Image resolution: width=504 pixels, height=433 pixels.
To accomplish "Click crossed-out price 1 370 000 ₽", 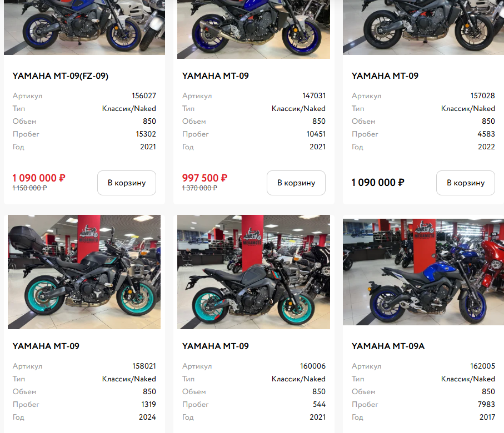I will pos(199,188).
